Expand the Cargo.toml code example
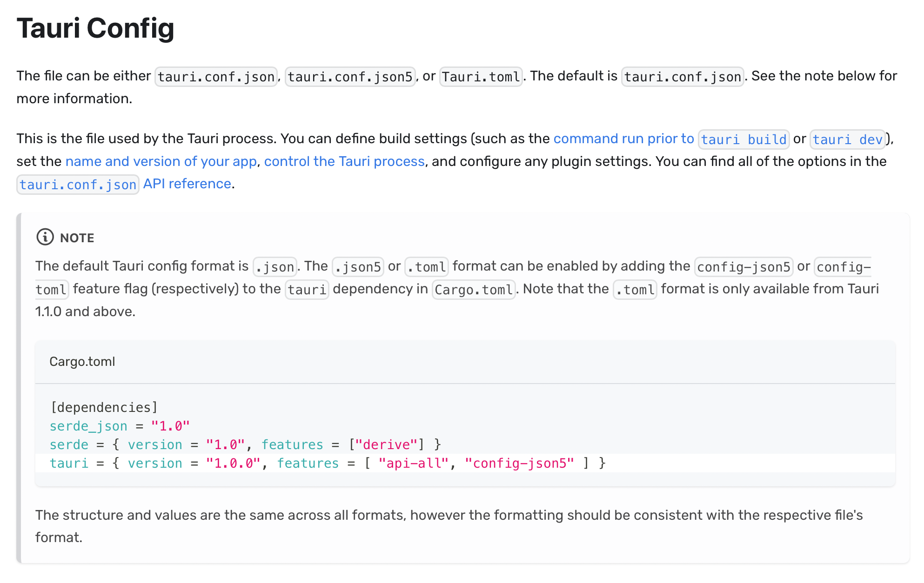924x583 pixels. (465, 362)
